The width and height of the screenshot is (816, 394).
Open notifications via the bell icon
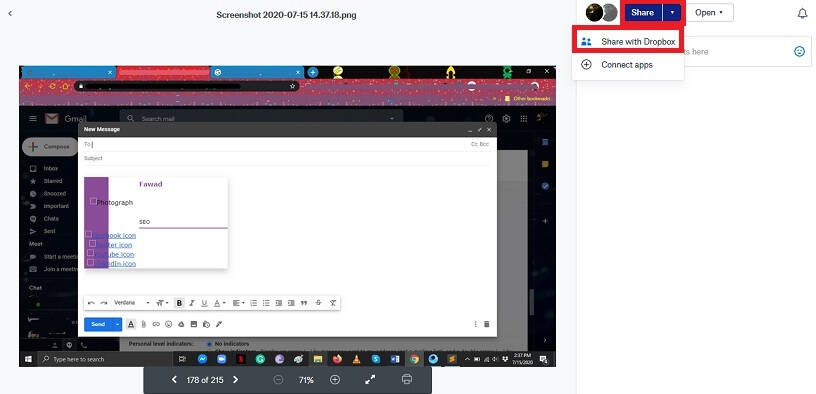tap(802, 14)
